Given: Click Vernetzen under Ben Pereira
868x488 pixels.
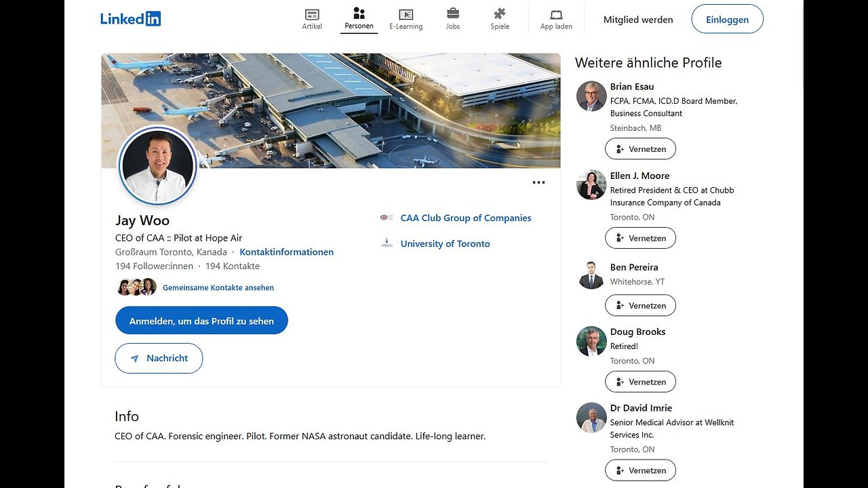Looking at the screenshot, I should (640, 305).
